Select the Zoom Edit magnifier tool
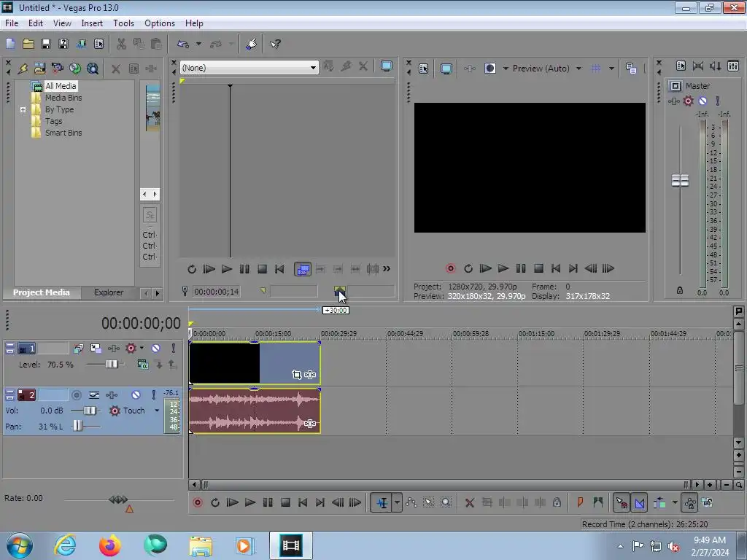This screenshot has height=560, width=747. point(446,502)
